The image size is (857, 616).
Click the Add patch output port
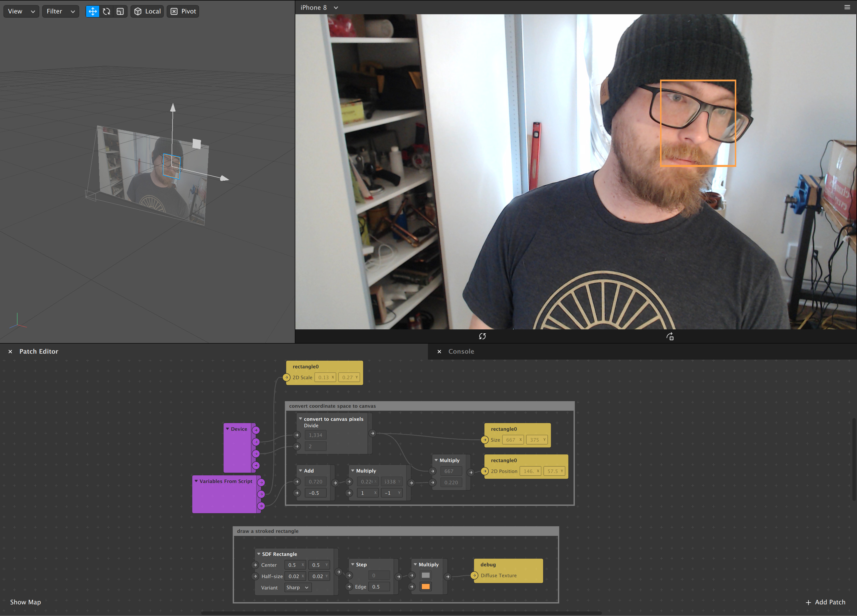[335, 483]
